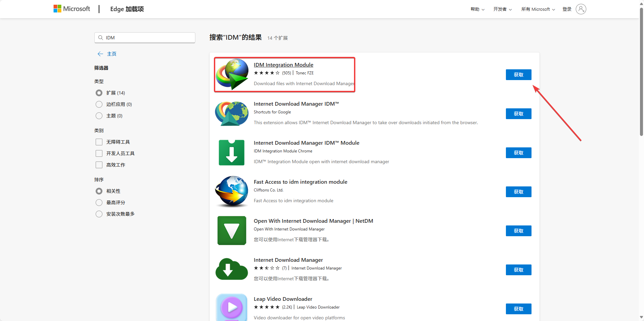
Task: Click Internet Download Manager IDM™ extension icon
Action: pyautogui.click(x=232, y=114)
